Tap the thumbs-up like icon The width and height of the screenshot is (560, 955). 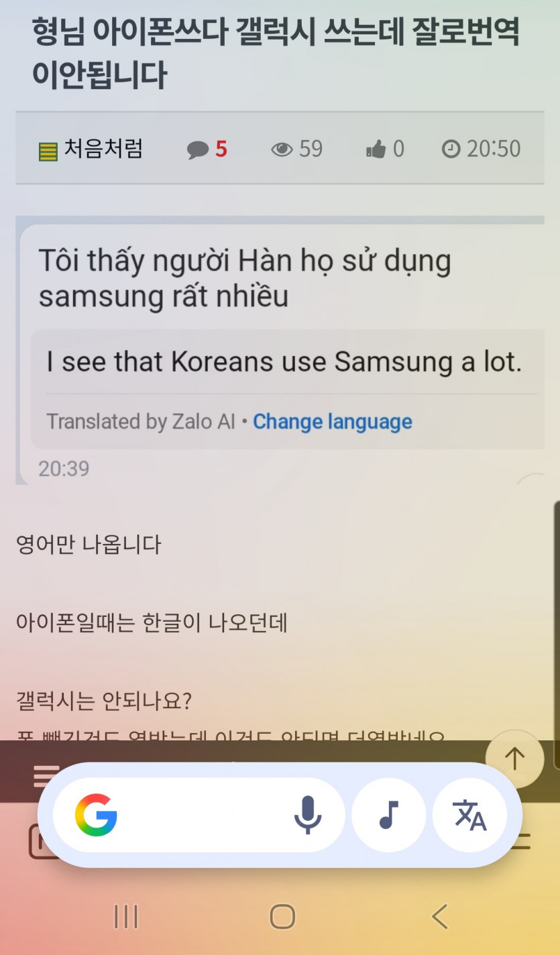pyautogui.click(x=376, y=150)
